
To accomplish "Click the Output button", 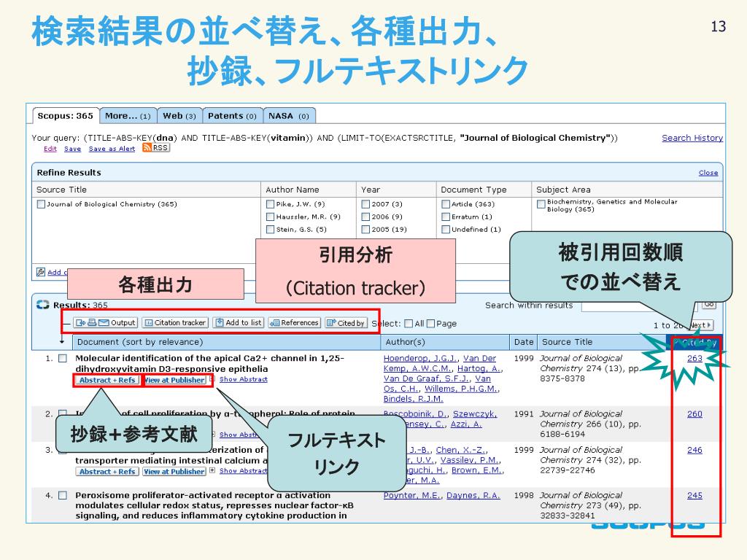I will [105, 323].
